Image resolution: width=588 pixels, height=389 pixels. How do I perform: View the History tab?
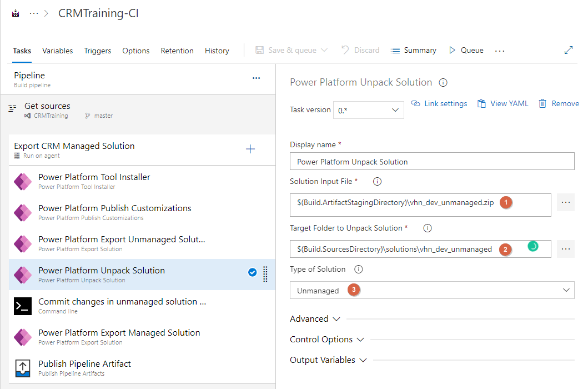[x=217, y=51]
